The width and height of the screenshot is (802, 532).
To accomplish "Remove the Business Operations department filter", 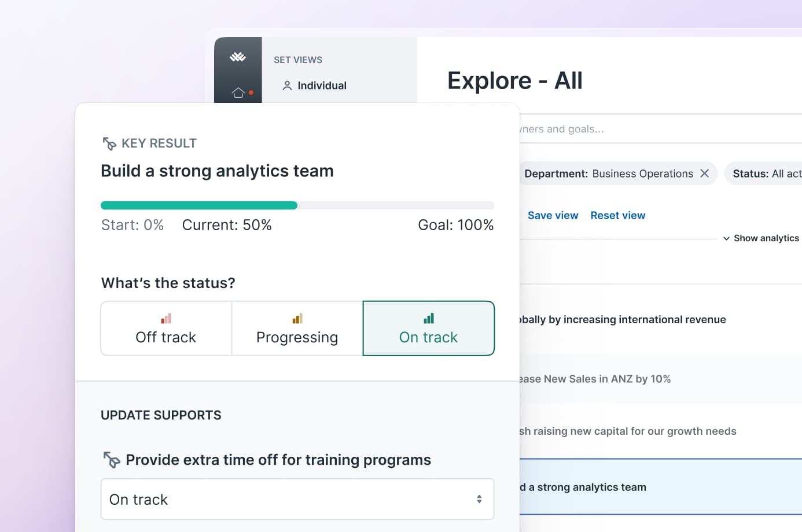I will coord(705,173).
